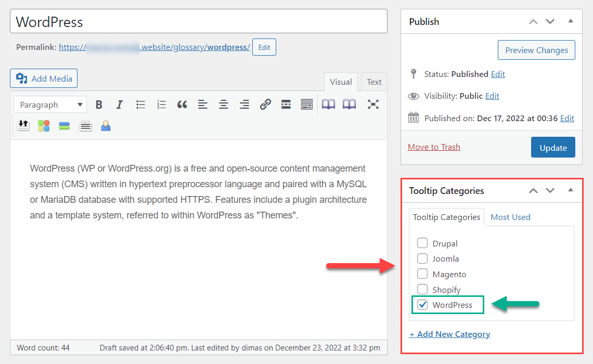Click the Add Media button

pos(44,78)
